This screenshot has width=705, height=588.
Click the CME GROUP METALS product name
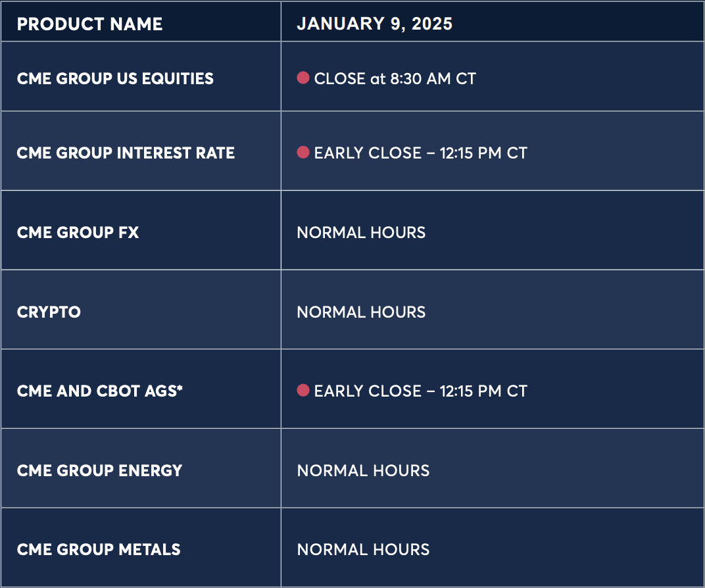click(99, 549)
